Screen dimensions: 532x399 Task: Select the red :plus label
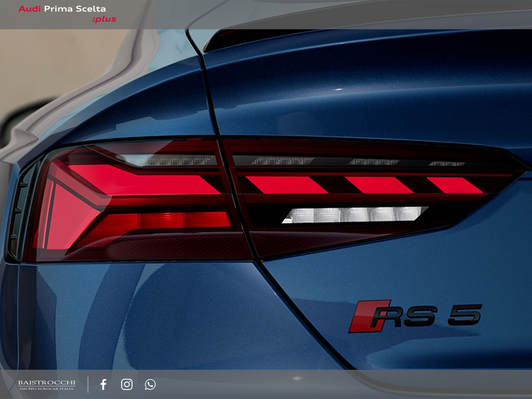[104, 19]
